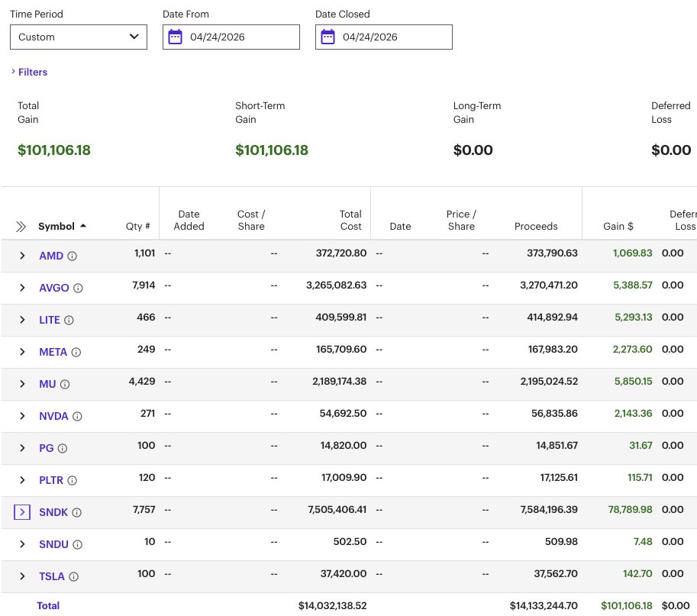Click the TSLA info icon
Viewport: 697px width, 616px height.
(x=74, y=576)
